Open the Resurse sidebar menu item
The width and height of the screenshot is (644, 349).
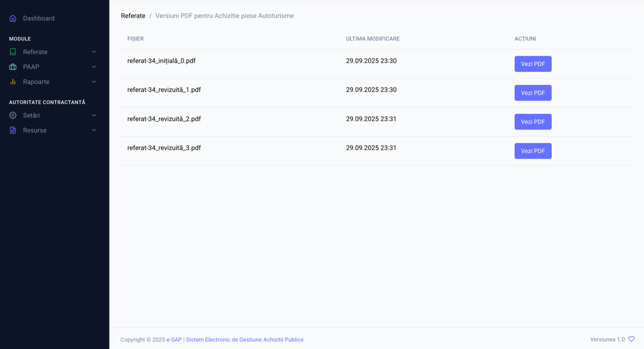pos(35,130)
